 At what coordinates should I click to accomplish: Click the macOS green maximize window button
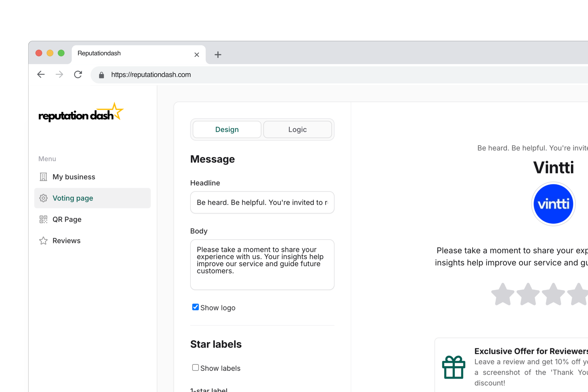[61, 53]
